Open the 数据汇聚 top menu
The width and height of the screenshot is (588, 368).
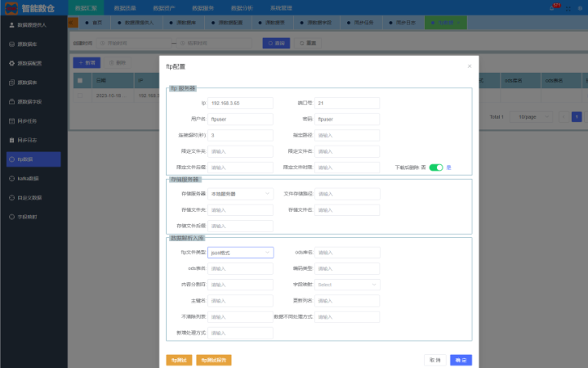(86, 8)
